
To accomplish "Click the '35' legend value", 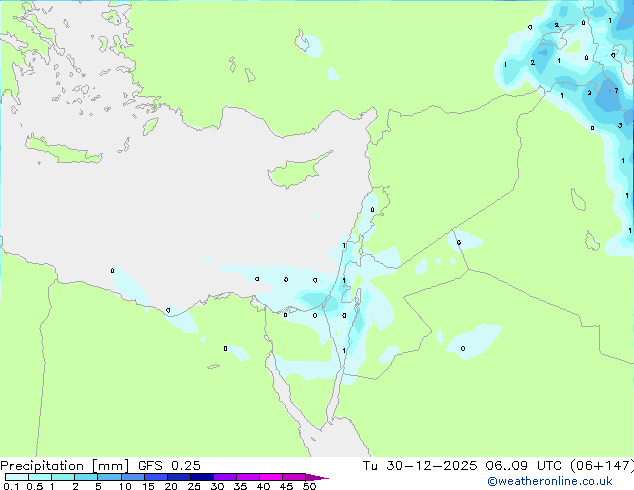I will pos(240,486).
